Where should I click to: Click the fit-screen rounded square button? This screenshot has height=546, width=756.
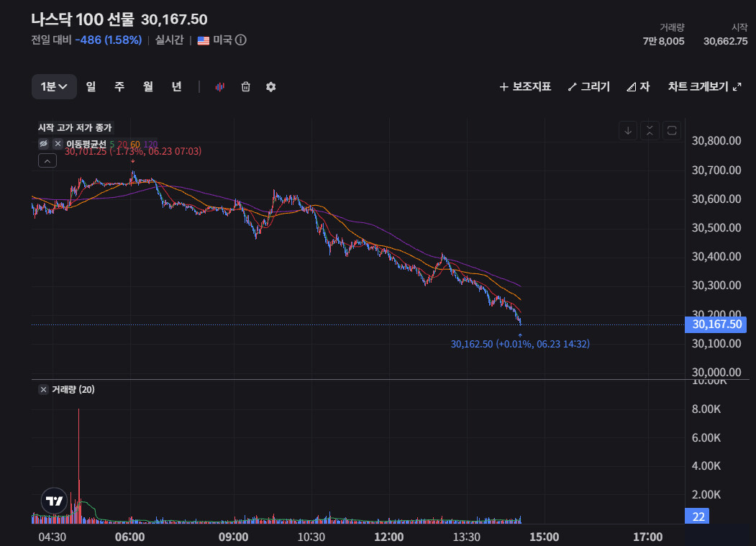672,131
